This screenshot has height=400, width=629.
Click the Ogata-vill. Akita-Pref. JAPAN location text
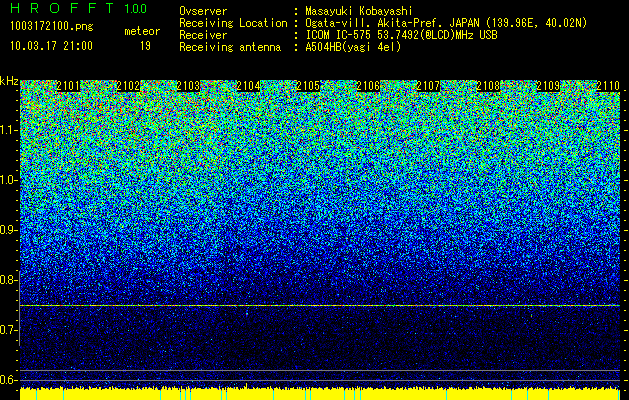(446, 23)
